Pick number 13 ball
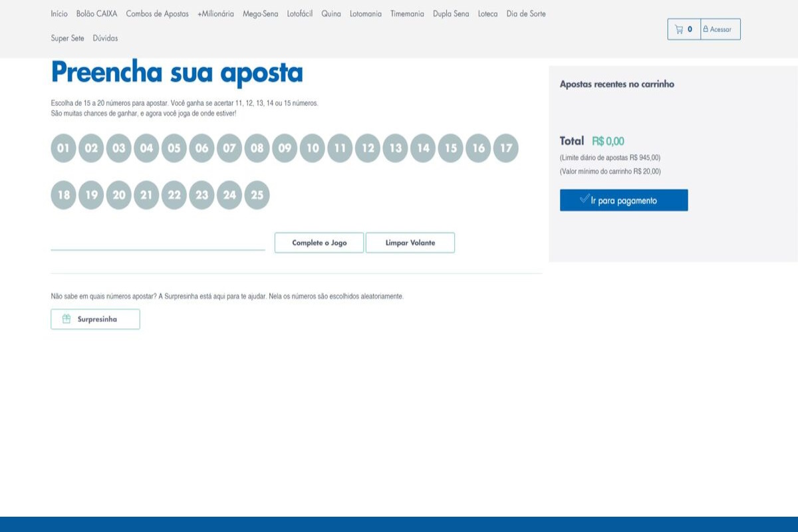Image resolution: width=798 pixels, height=532 pixels. pos(396,148)
